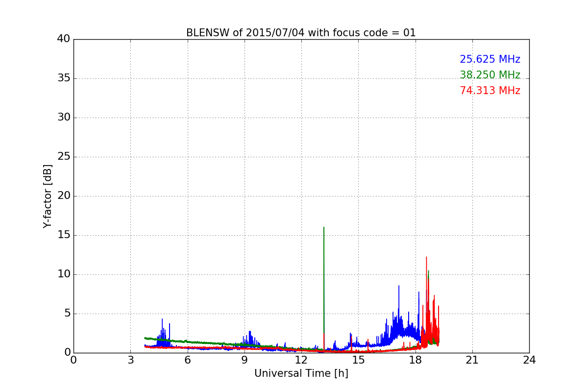Screen dimensions: 588x392
Task: Click the Universal Time [h] axis label
Action: [301, 373]
